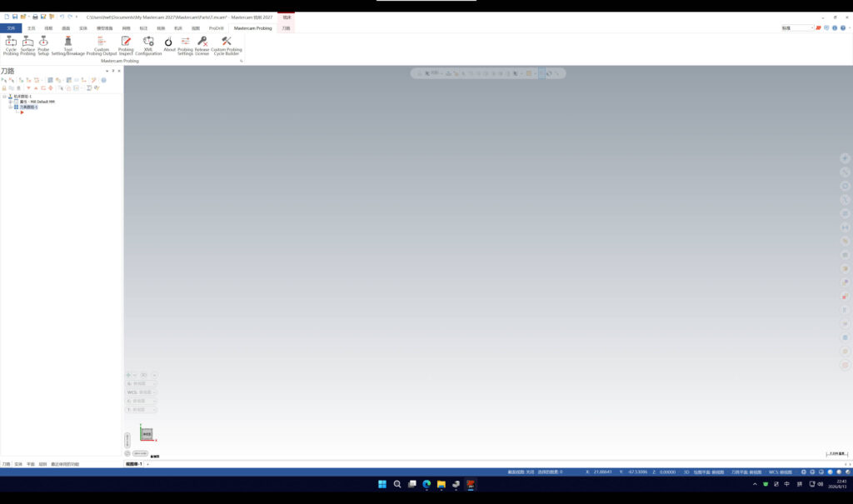853x504 pixels.
Task: Collapse the toolpath group-1 node
Action: (x=10, y=107)
